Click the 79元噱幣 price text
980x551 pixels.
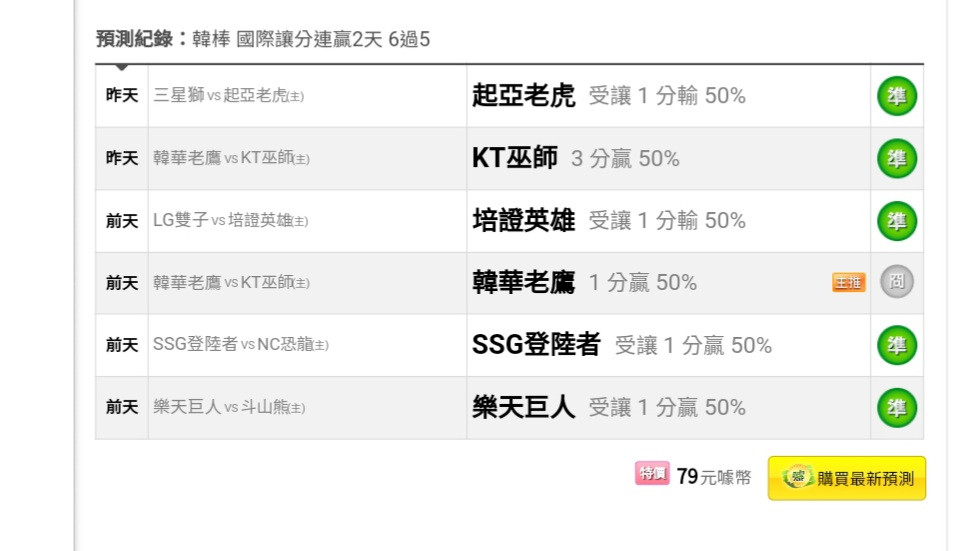(x=714, y=477)
